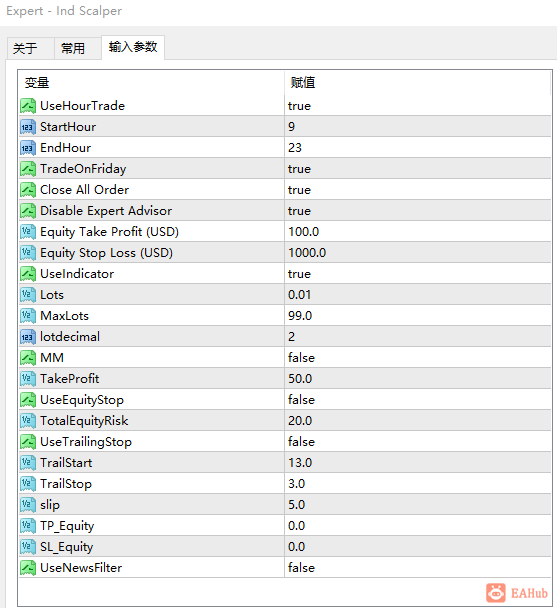This screenshot has height=608, width=557.
Task: Click the Equity Stop Loss (USD) icon
Action: click(28, 253)
